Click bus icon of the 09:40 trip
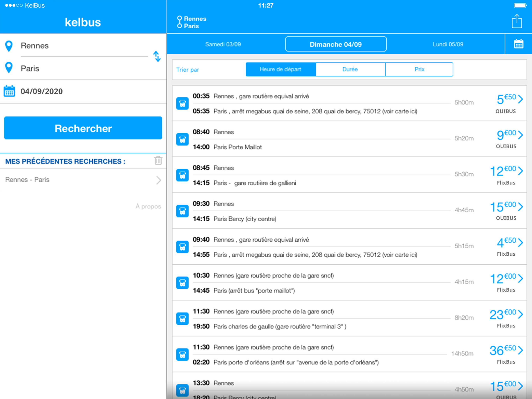The height and width of the screenshot is (399, 532). tap(182, 247)
